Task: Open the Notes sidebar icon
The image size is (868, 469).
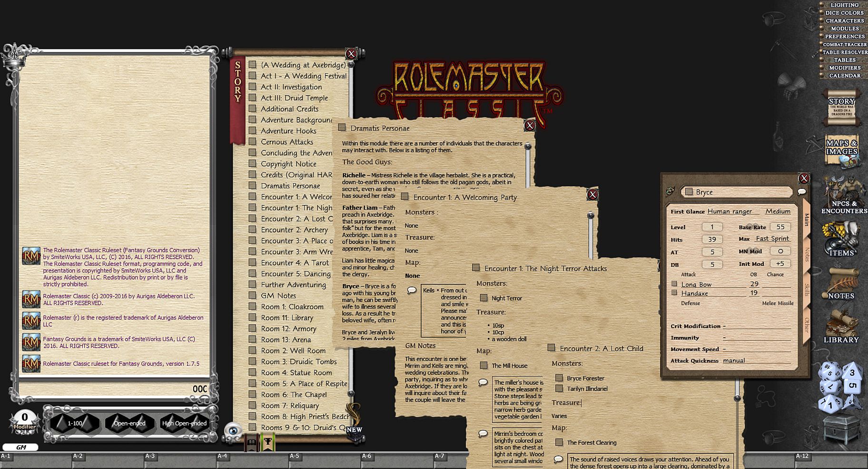Action: point(841,283)
